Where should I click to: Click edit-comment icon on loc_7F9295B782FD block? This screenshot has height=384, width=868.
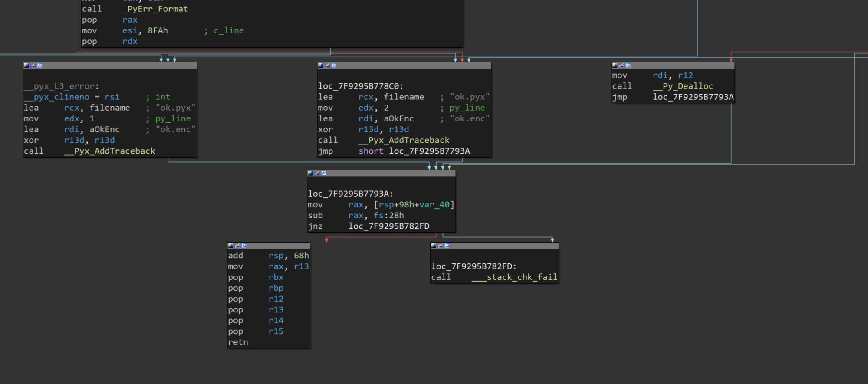click(x=441, y=246)
